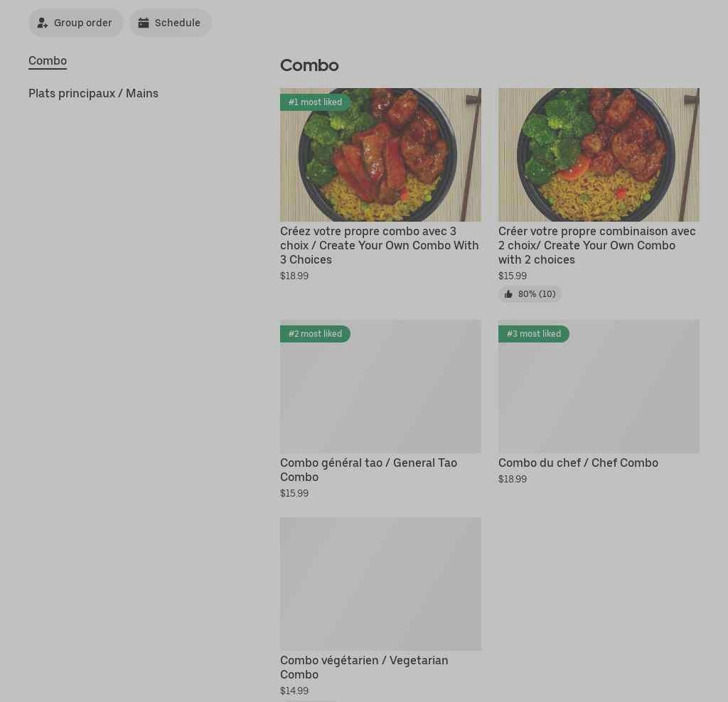The image size is (728, 702).
Task: Click the '#3 most liked' badge
Action: [534, 333]
